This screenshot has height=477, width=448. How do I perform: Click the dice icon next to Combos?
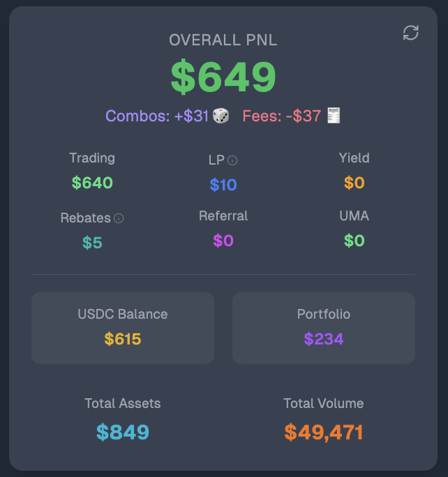click(221, 116)
